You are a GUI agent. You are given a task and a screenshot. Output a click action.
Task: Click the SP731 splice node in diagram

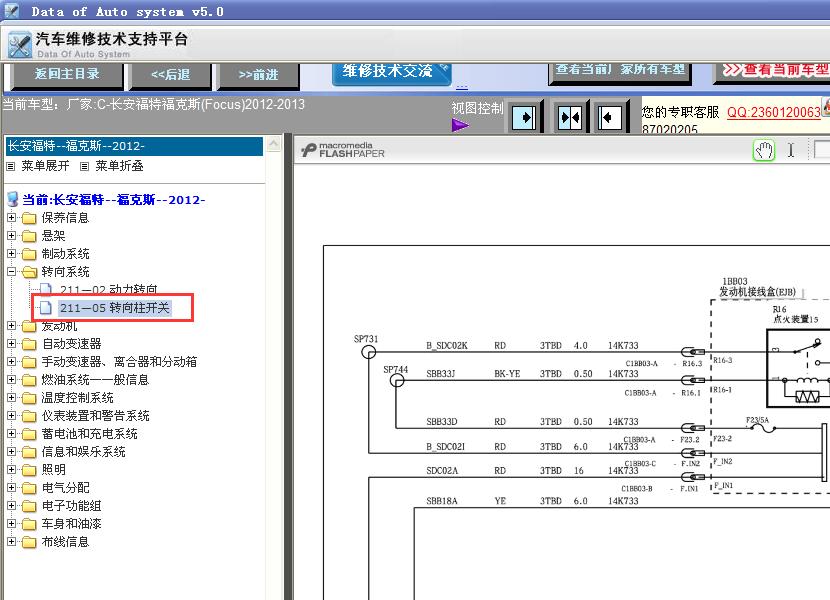(368, 352)
